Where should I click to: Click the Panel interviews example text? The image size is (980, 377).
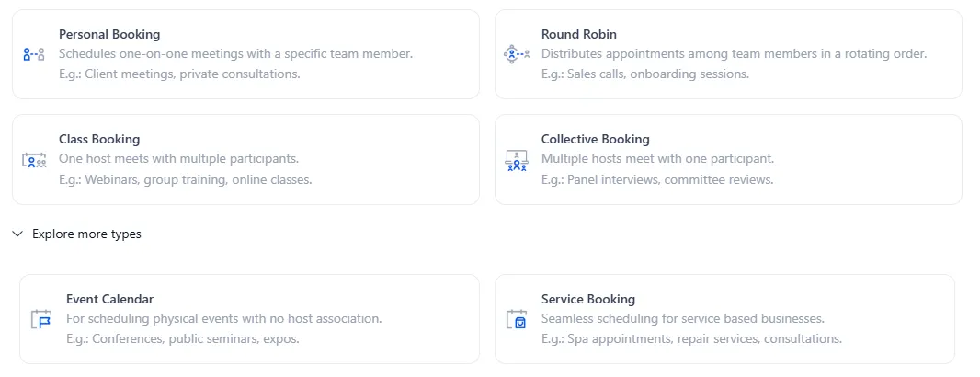[x=656, y=180]
